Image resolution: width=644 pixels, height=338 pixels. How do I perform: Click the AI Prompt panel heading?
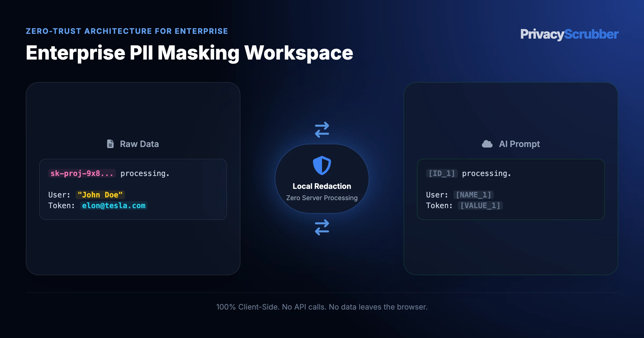click(519, 144)
